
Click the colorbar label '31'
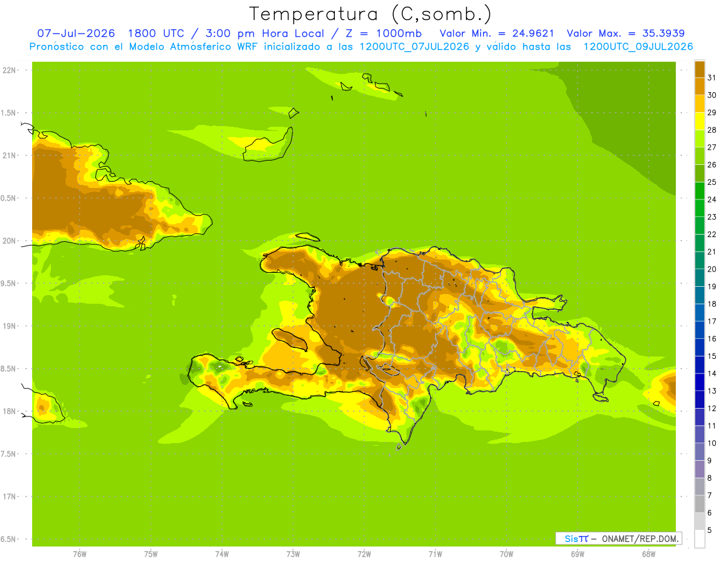pyautogui.click(x=712, y=78)
